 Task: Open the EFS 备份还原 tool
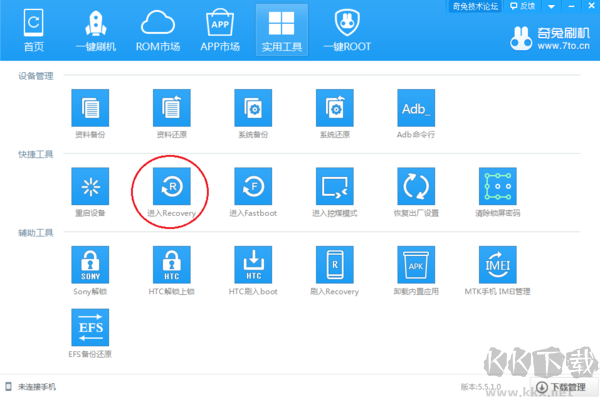90,327
